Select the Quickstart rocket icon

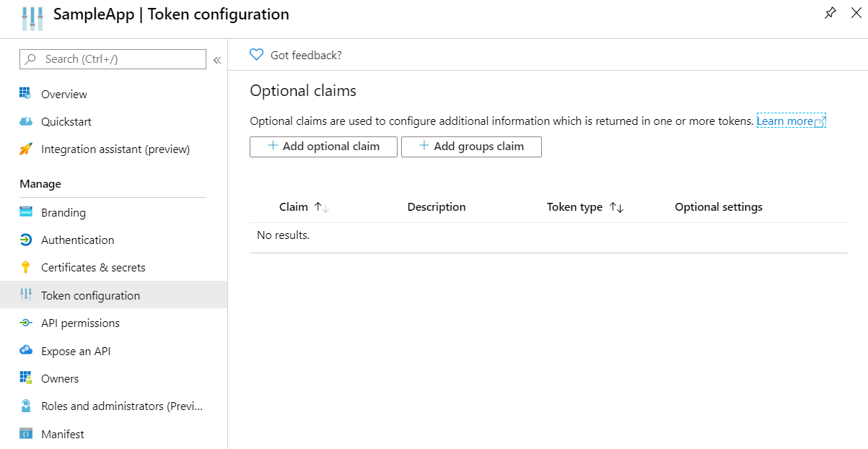[27, 121]
